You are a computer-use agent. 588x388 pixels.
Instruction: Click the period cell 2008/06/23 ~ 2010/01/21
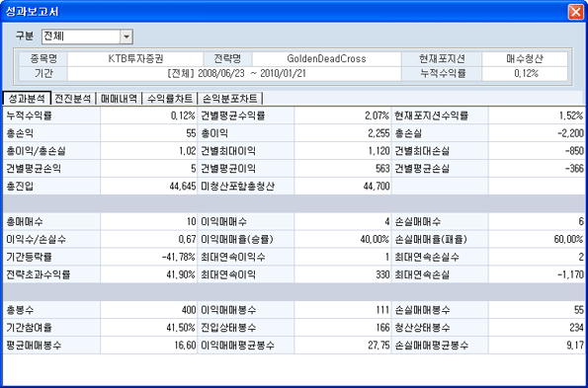tap(234, 74)
